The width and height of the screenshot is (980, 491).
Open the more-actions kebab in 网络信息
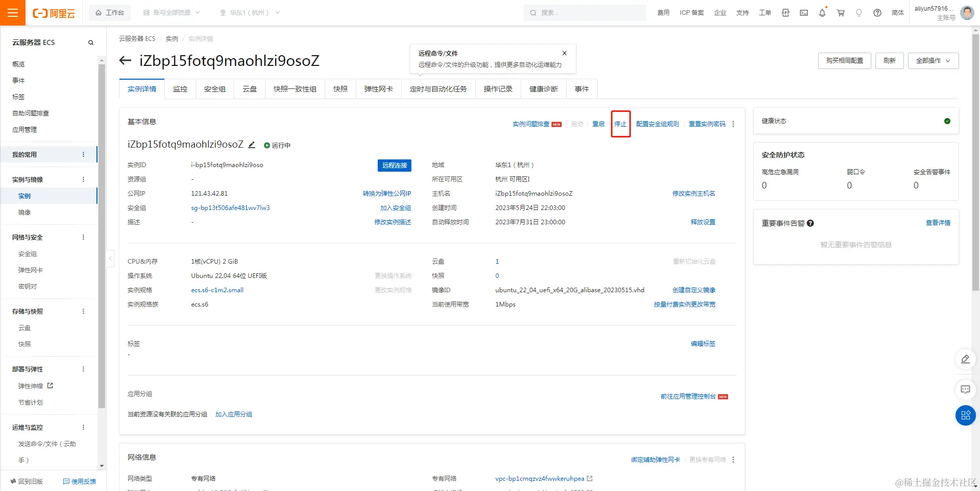point(733,460)
